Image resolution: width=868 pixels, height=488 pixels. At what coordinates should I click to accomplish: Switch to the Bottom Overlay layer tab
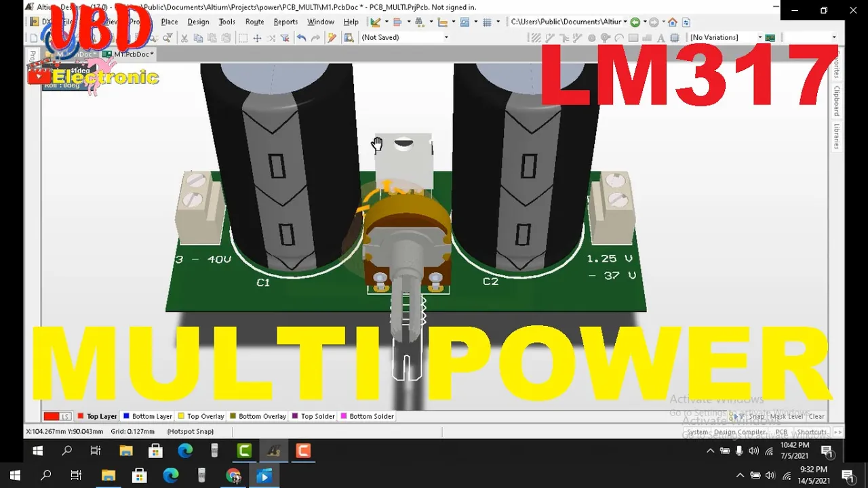click(x=258, y=416)
